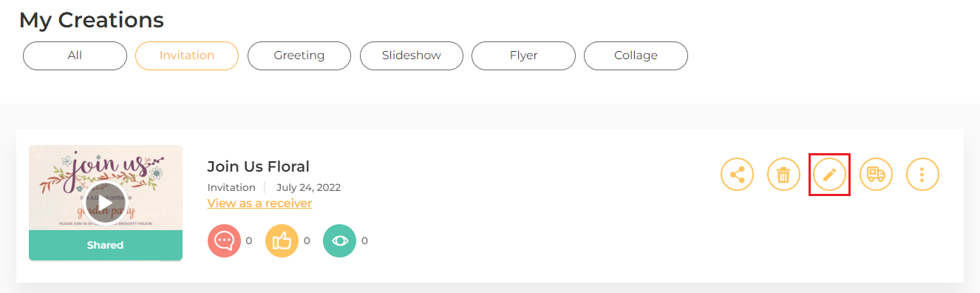
Task: Filter creations by Greeting
Action: tap(299, 55)
